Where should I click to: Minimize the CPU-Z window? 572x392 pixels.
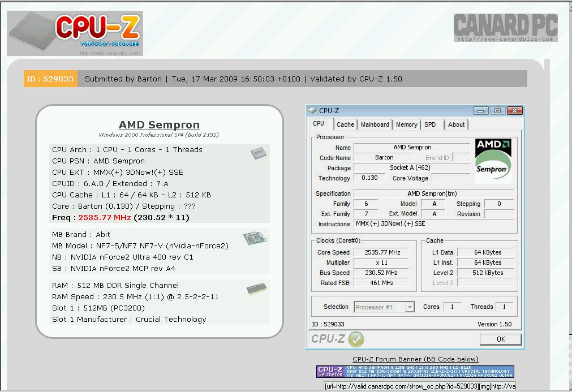[x=481, y=110]
